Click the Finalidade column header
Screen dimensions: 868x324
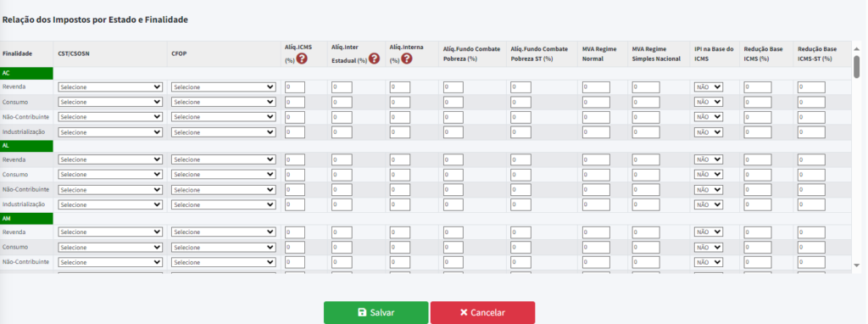(17, 53)
